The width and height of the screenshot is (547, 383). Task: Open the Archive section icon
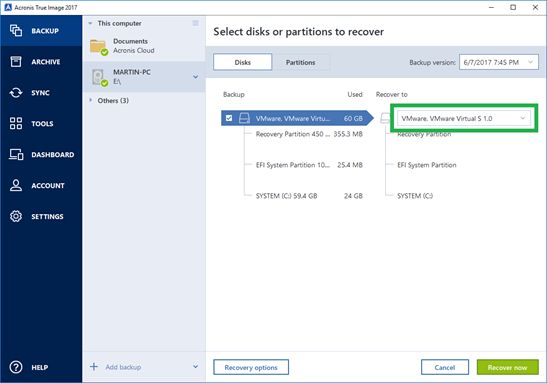[16, 62]
